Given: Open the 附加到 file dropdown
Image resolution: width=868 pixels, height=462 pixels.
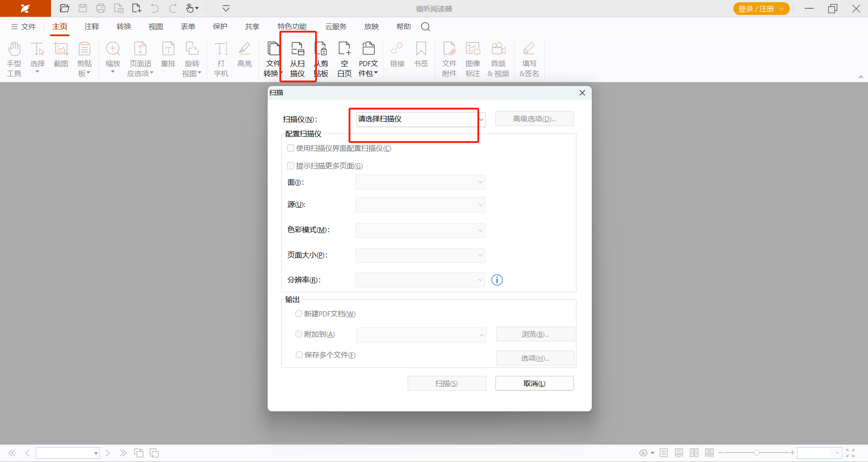Looking at the screenshot, I should (x=421, y=335).
